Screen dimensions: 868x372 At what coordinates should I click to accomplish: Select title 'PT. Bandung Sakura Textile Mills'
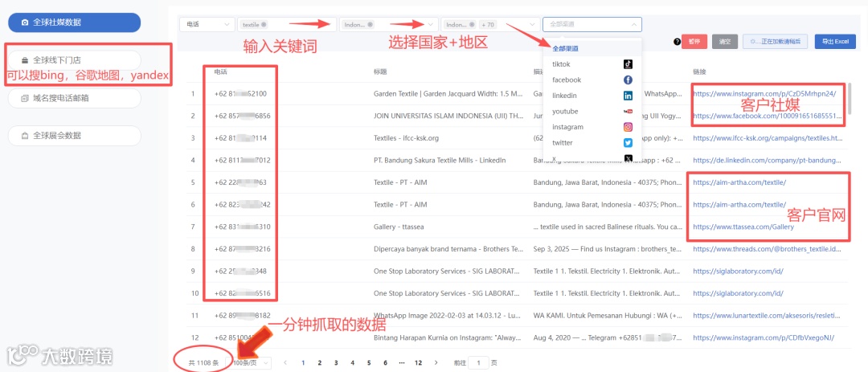click(x=440, y=160)
